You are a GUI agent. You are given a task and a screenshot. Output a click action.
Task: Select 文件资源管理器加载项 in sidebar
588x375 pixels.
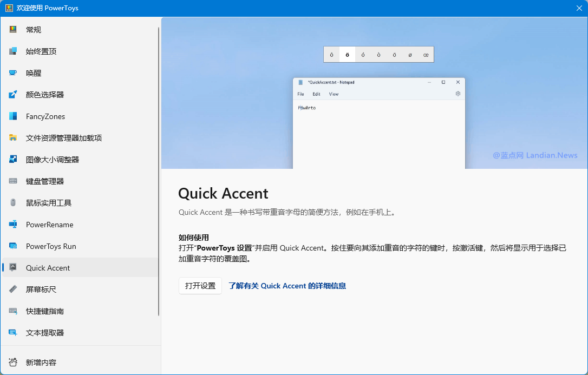point(80,138)
